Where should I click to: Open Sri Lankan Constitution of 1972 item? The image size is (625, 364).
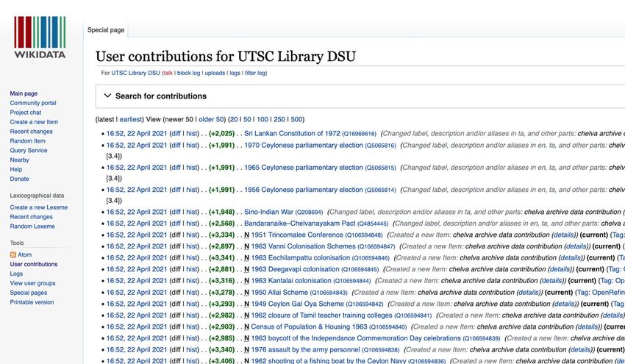292,134
